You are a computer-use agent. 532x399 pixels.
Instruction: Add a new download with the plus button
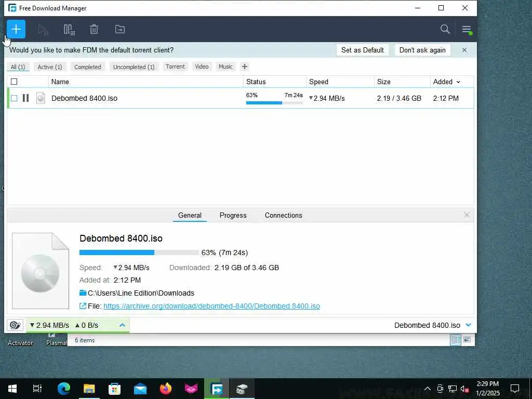point(16,29)
